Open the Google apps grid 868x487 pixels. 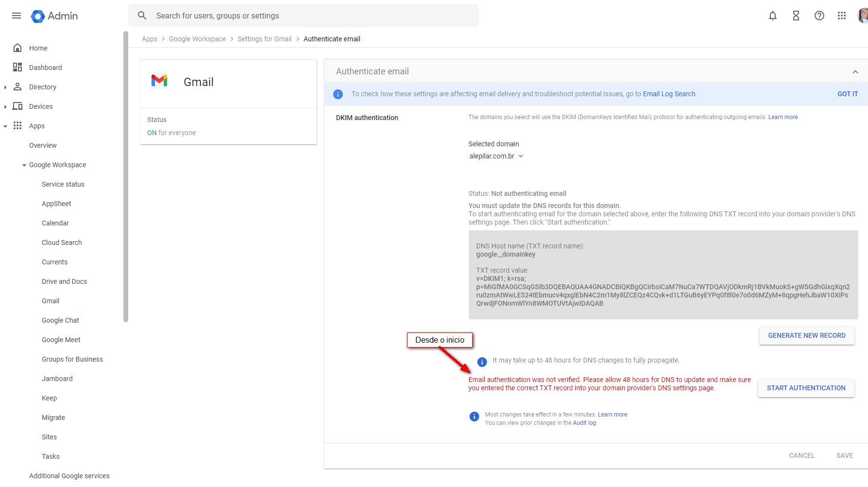click(x=842, y=16)
